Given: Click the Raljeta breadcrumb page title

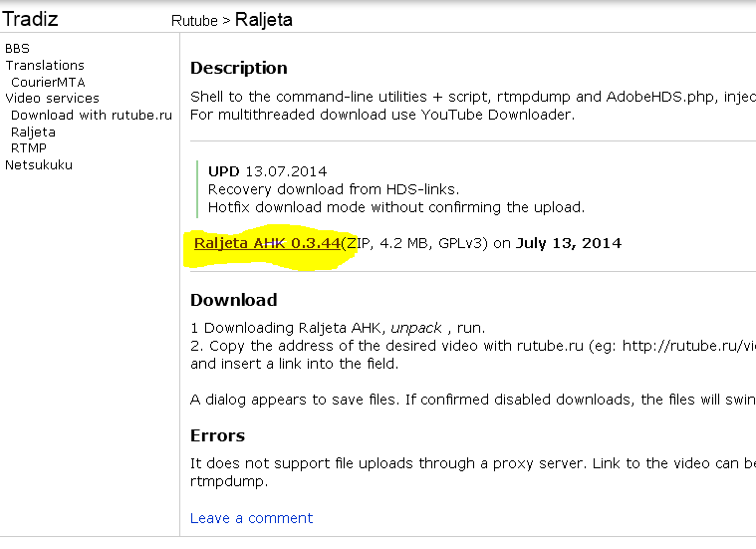Looking at the screenshot, I should click(263, 19).
